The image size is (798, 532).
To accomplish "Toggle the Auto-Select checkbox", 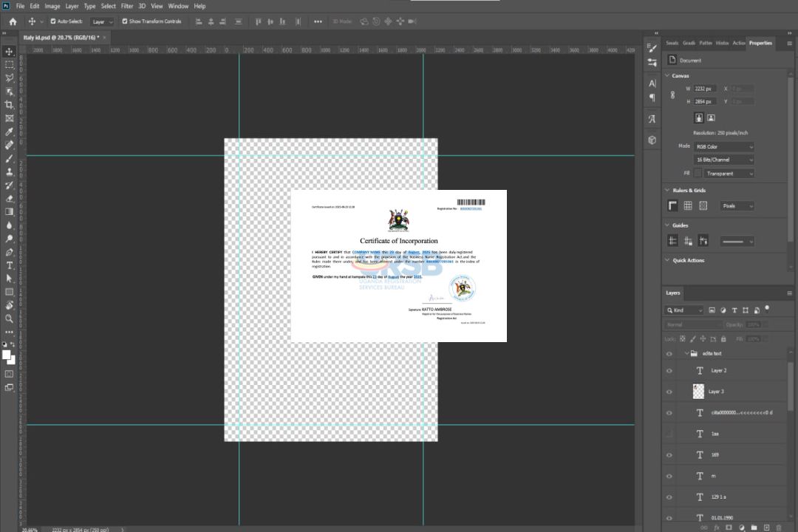I will coord(53,21).
